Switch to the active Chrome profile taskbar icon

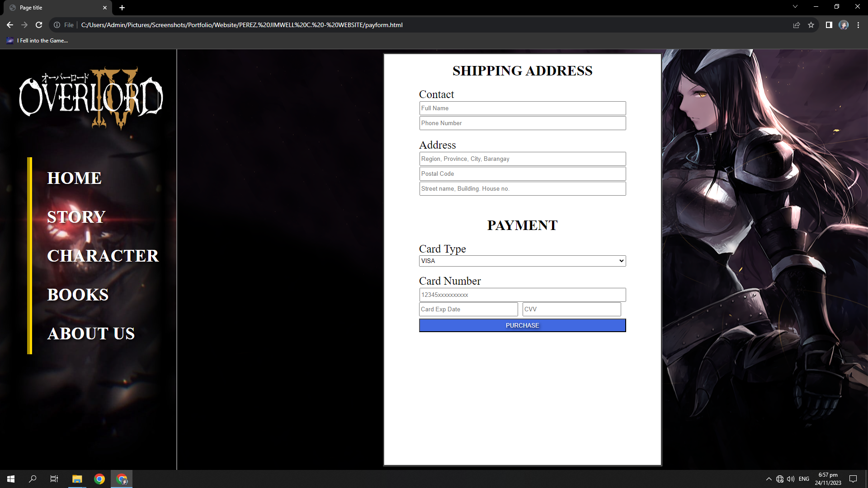pyautogui.click(x=122, y=479)
